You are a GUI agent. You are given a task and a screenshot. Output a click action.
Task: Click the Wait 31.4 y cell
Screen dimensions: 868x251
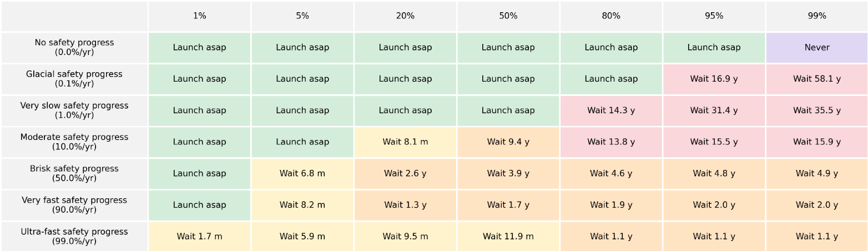pyautogui.click(x=714, y=111)
